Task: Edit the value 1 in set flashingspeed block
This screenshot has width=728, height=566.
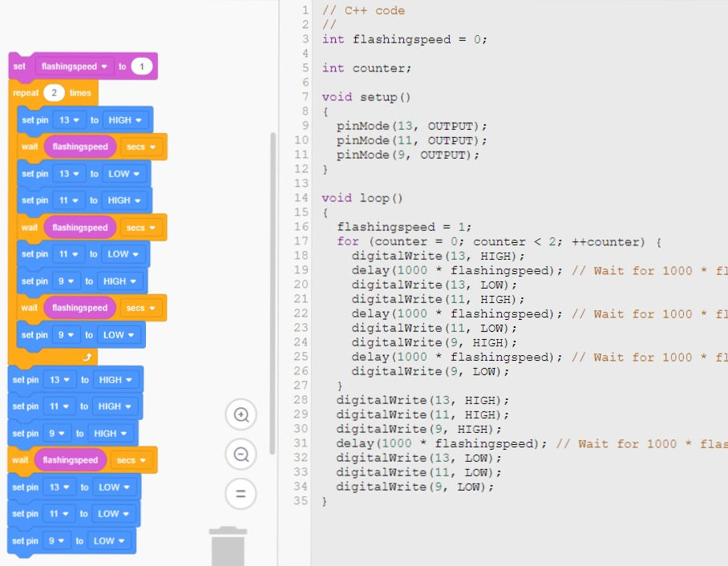Action: coord(142,67)
